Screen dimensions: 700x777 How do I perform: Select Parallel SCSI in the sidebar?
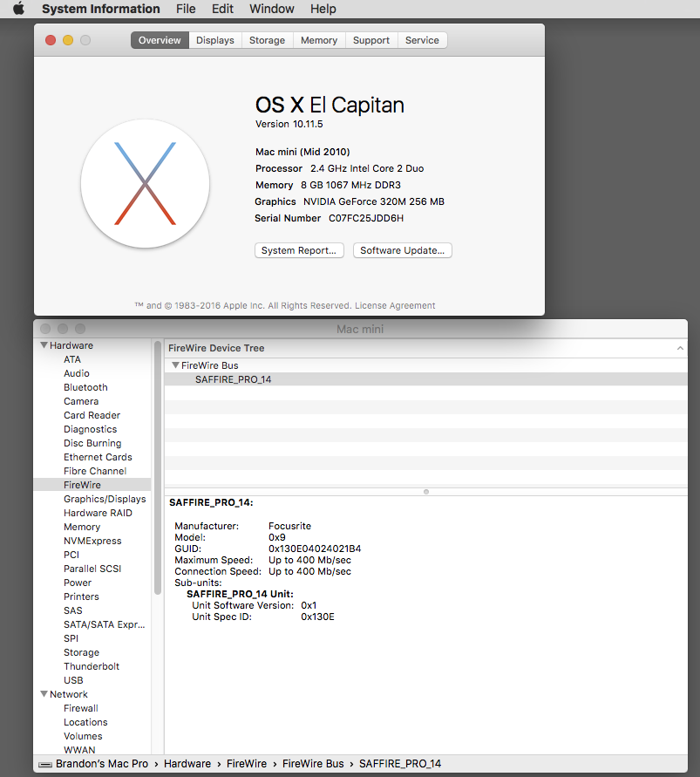tap(92, 569)
